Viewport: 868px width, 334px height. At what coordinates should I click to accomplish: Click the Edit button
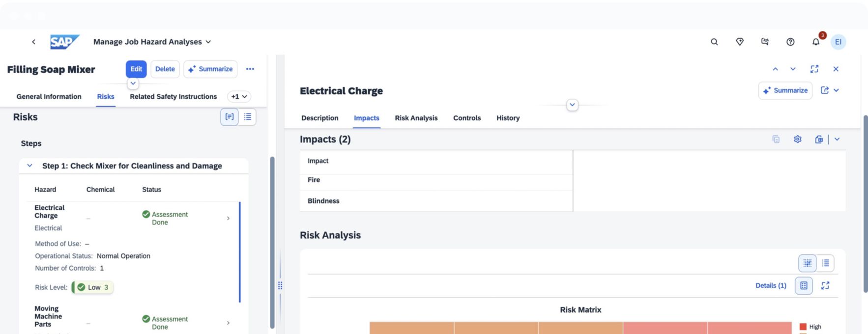[x=136, y=69]
